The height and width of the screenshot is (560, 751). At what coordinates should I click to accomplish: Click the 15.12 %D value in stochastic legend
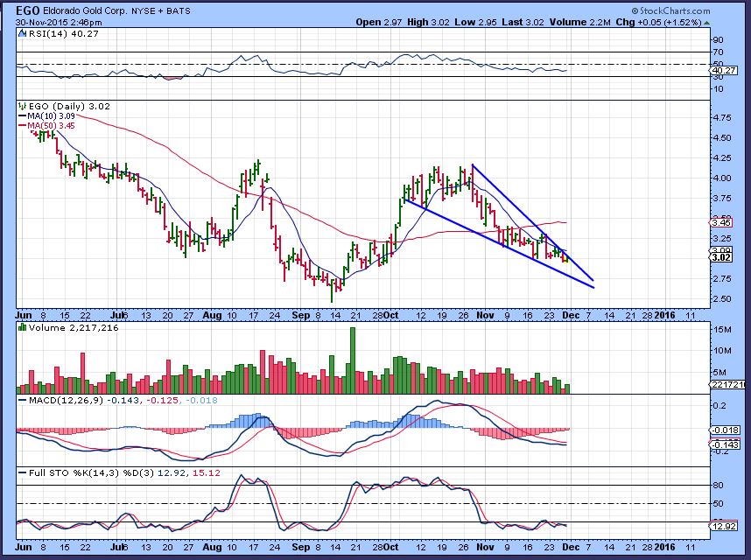coord(207,472)
